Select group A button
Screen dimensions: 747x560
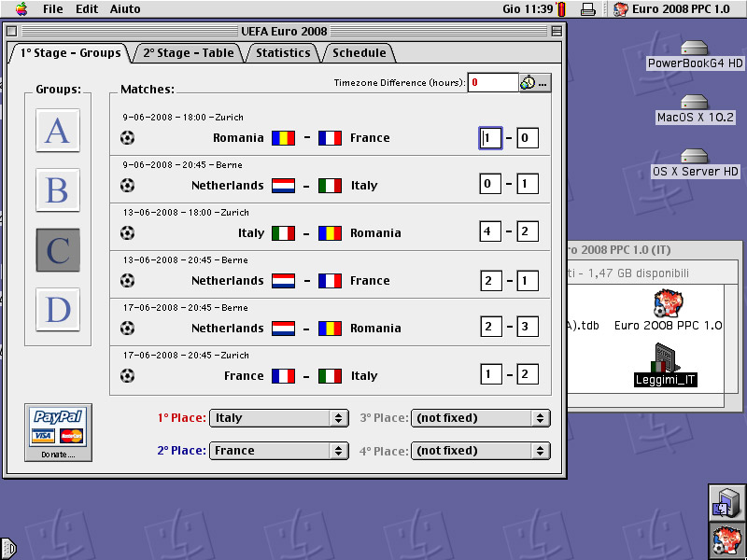pyautogui.click(x=58, y=131)
